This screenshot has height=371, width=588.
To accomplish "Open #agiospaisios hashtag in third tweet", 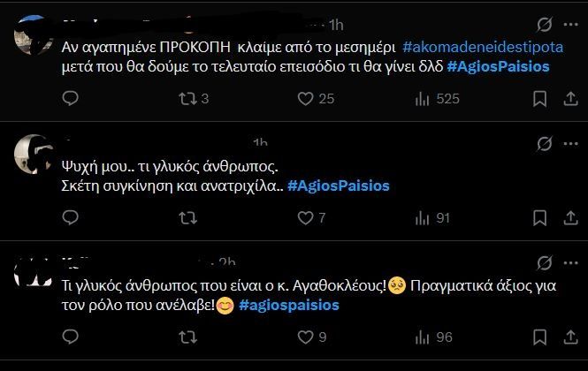I will click(x=288, y=306).
